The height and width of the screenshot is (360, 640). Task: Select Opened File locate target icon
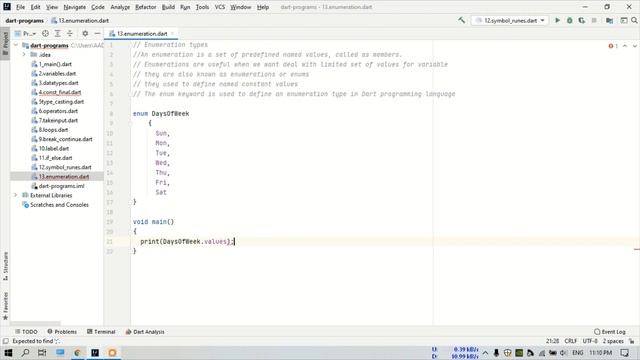pyautogui.click(x=45, y=33)
